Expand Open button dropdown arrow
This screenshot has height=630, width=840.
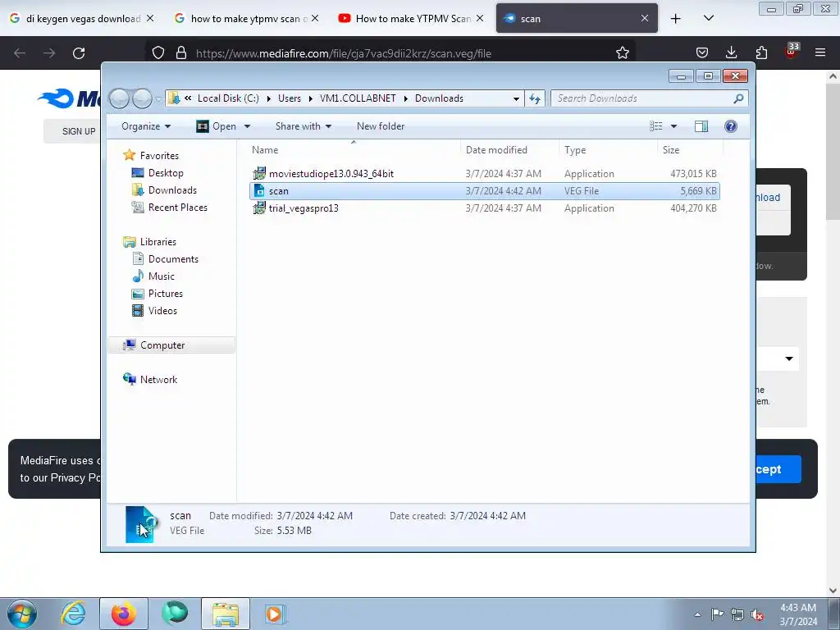pos(247,126)
